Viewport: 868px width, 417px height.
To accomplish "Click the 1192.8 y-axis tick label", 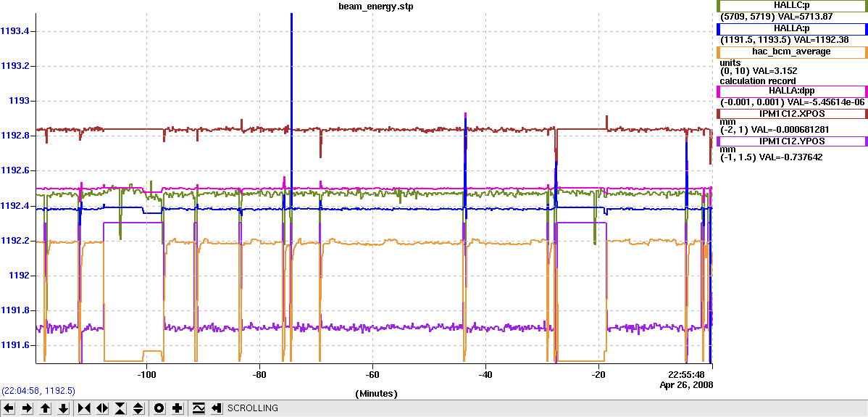I will 15,136.
